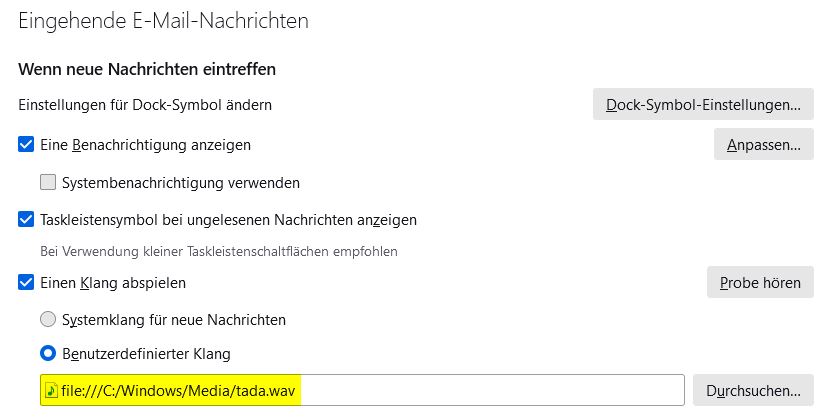
Task: Click the hint about kleiner Taskleistenschaltflächen
Action: [218, 251]
